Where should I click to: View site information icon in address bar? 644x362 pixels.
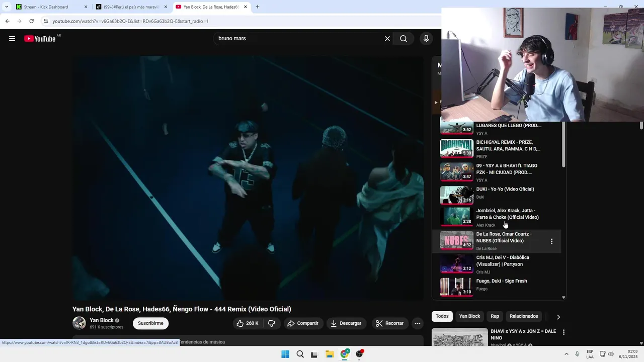(46, 21)
